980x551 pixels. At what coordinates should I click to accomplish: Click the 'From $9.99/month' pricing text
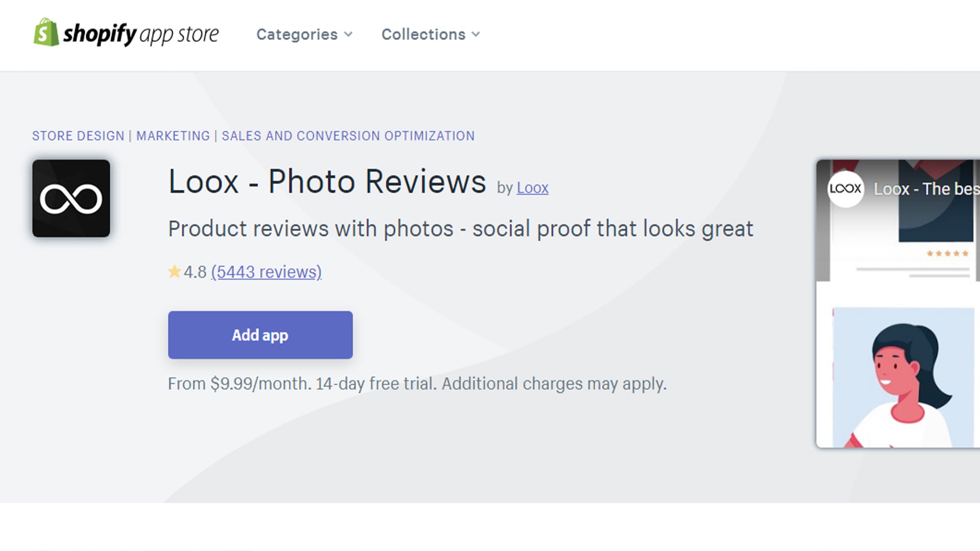[240, 384]
